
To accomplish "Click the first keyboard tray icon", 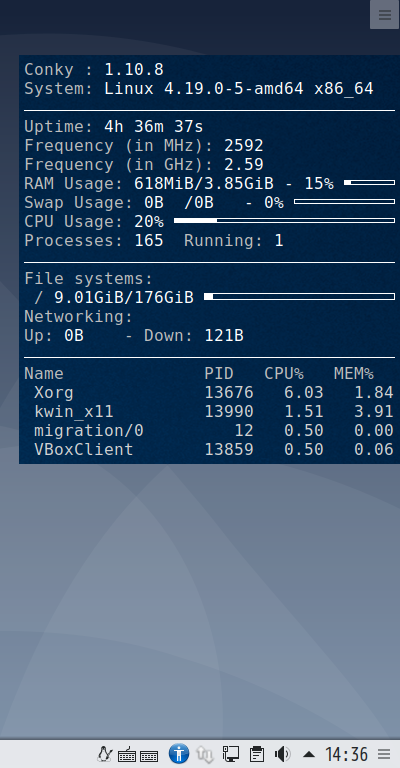I will tap(127, 754).
